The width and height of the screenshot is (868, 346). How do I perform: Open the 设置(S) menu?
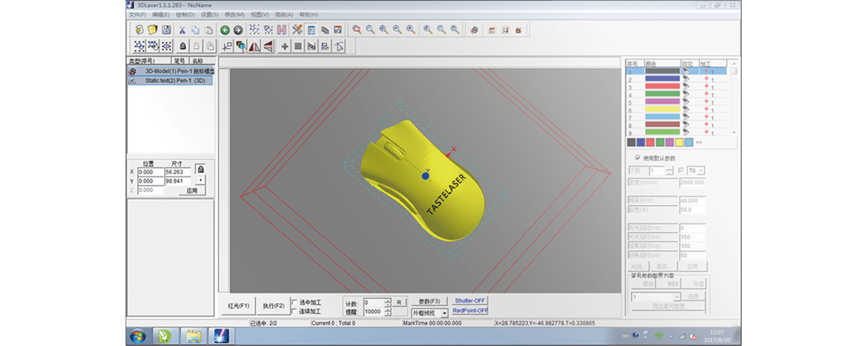(209, 15)
